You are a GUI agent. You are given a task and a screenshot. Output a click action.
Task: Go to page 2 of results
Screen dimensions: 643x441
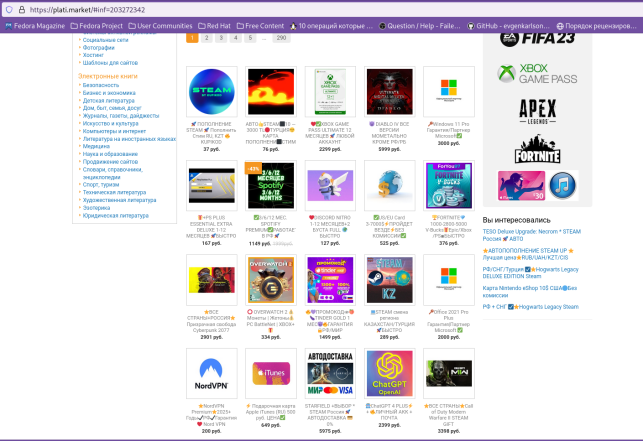pos(207,38)
